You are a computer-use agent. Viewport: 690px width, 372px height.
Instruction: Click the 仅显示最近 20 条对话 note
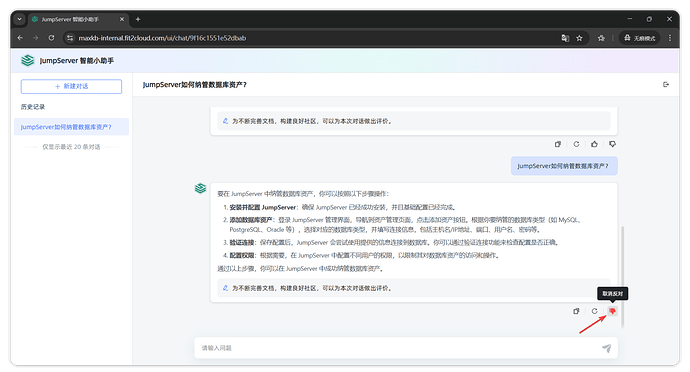point(71,147)
